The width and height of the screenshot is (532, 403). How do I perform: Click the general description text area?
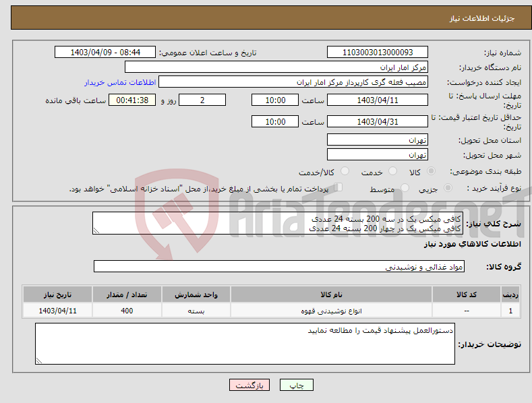278,223
